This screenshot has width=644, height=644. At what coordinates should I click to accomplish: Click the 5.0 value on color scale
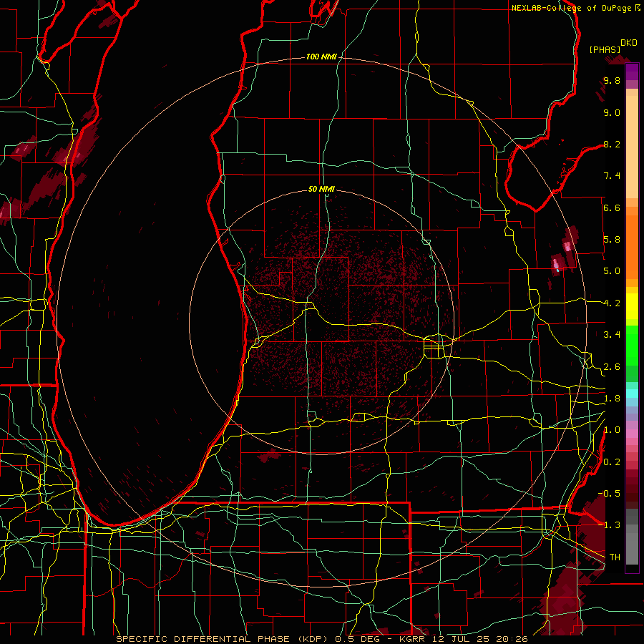612,271
